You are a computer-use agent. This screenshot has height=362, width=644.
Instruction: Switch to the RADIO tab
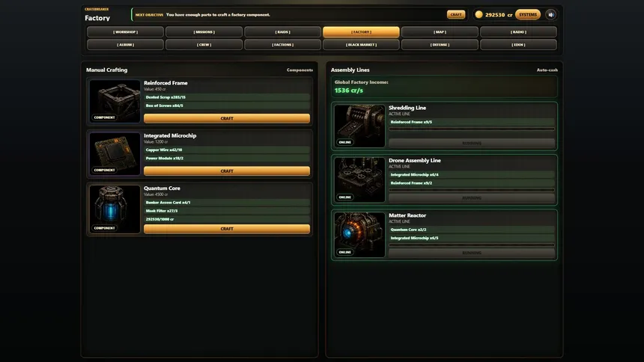pos(518,32)
